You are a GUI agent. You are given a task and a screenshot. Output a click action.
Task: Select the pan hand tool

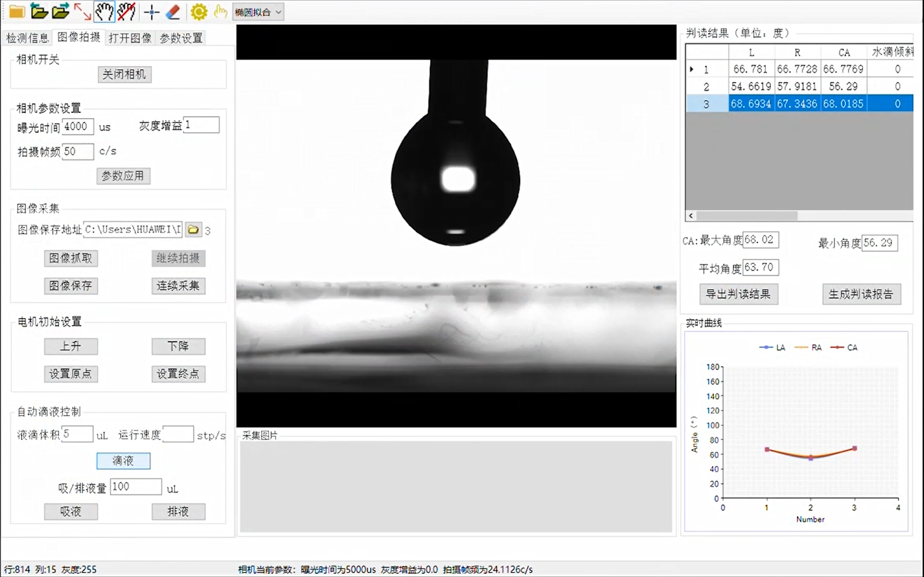pyautogui.click(x=104, y=11)
